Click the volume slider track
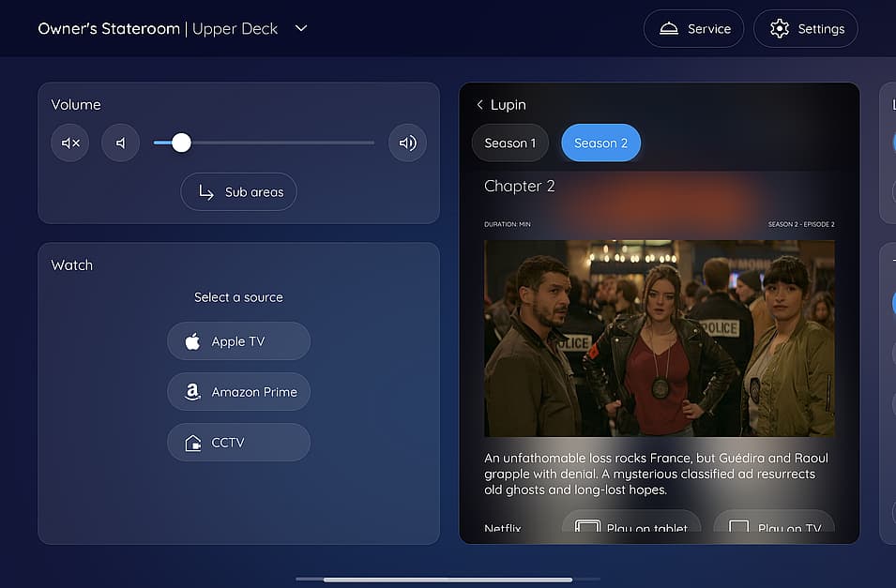 coord(281,143)
